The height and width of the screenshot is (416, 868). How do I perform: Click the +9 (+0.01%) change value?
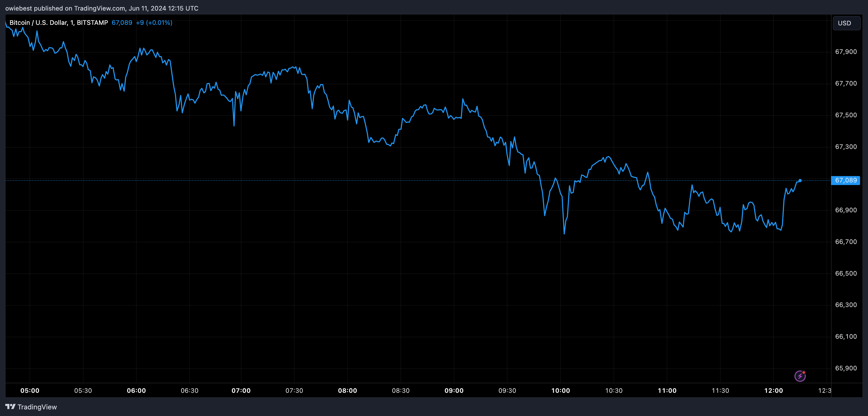pos(154,22)
